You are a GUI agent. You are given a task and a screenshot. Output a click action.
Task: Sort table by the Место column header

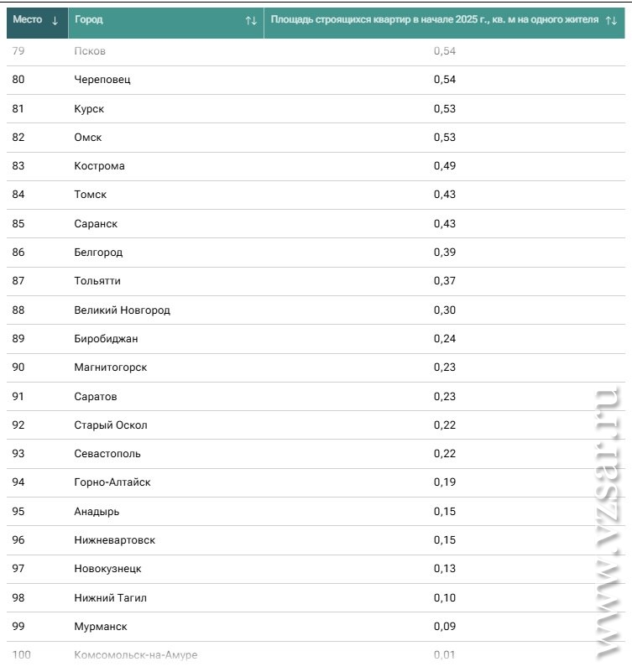click(28, 19)
